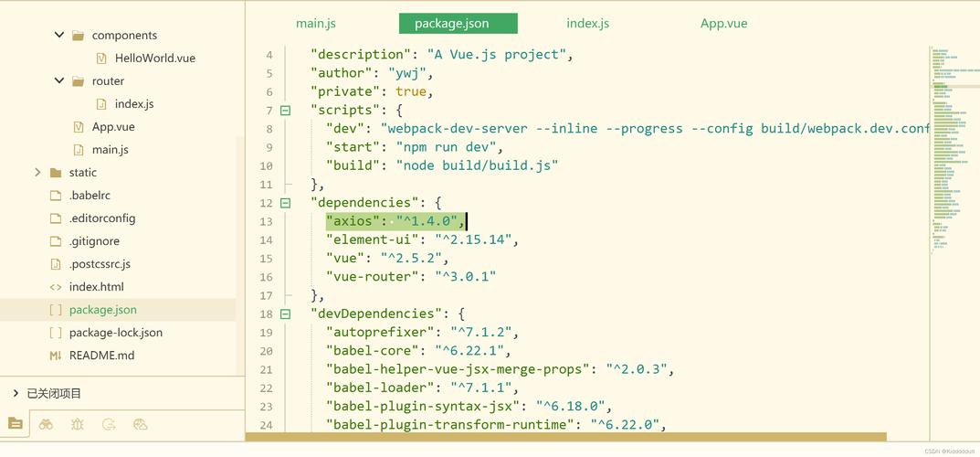Switch to the main.js editor tab

(316, 23)
